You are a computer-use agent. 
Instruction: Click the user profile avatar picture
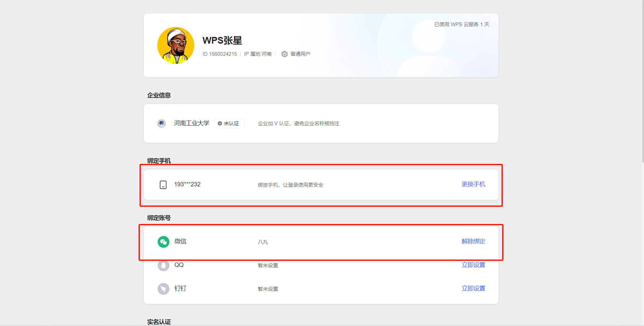tap(175, 45)
